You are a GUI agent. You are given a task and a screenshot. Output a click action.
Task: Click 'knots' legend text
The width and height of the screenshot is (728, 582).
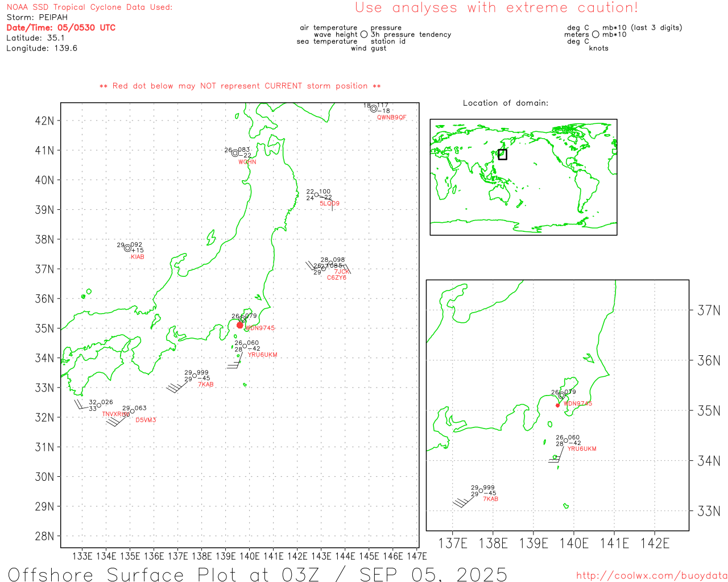click(x=599, y=48)
